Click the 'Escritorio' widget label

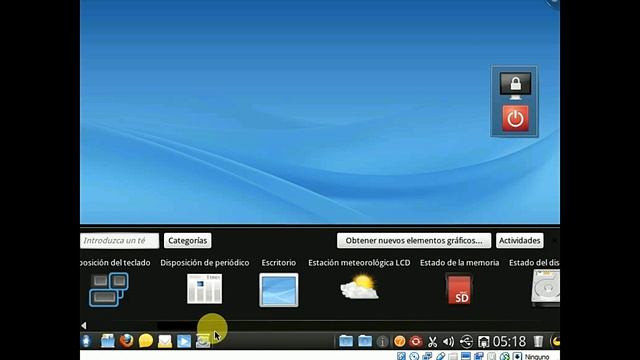coord(279,263)
